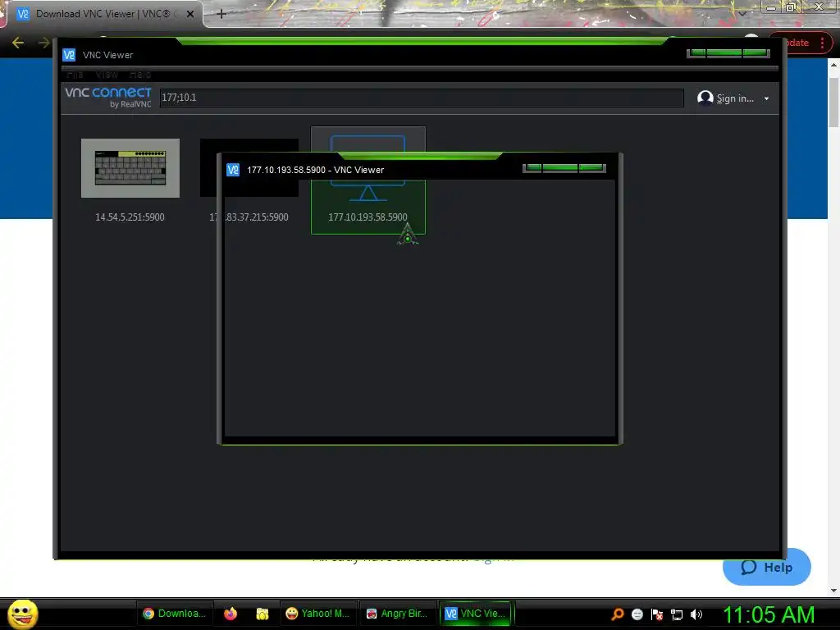Open the browser three-dot menu

pos(822,43)
